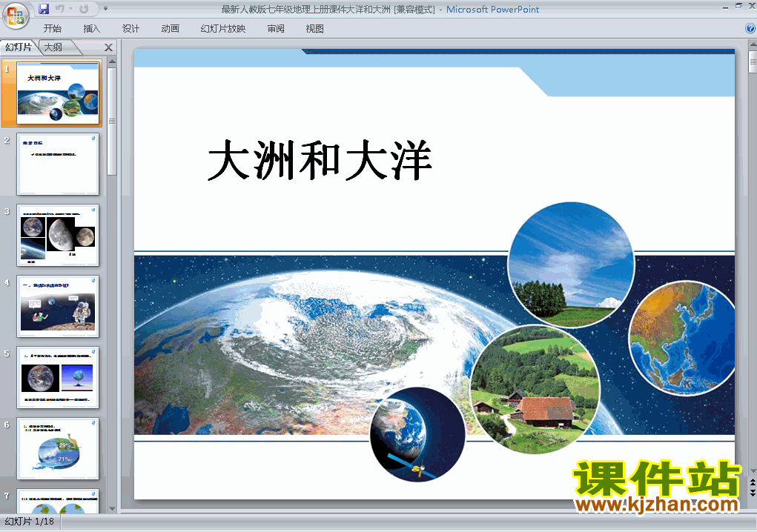Click thumbnail pane scroll down arrow
Viewport: 757px width, 532px height.
112,508
